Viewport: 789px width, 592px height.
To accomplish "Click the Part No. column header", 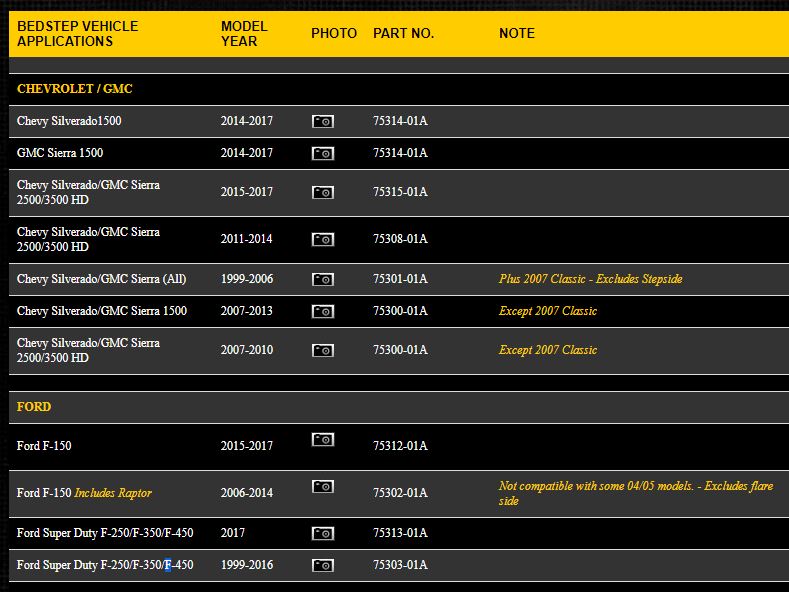I will click(x=403, y=33).
